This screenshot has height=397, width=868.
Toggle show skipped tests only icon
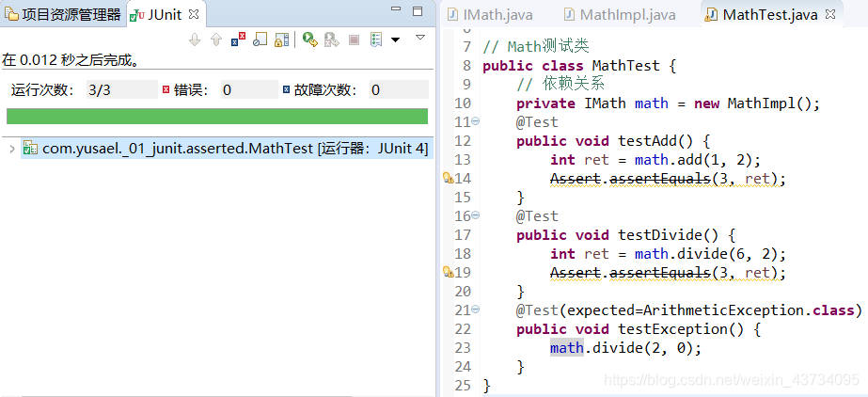click(x=260, y=40)
